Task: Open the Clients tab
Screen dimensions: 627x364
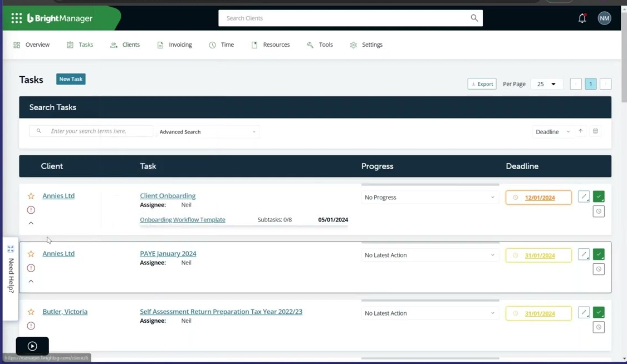Action: tap(125, 45)
